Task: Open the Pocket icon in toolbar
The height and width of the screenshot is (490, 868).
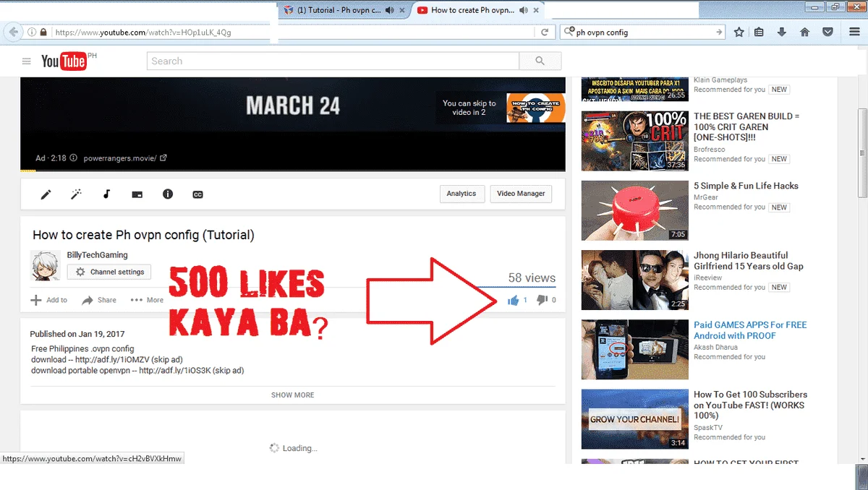Action: point(828,32)
